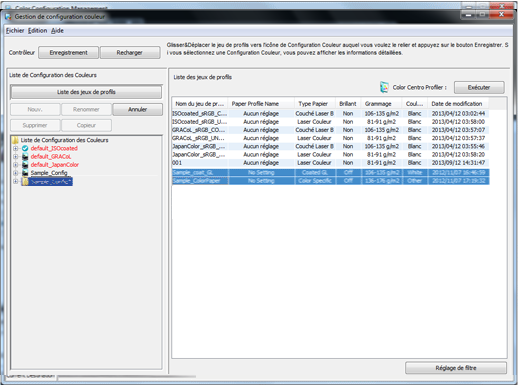Click the Sample_Config configuration icon
The width and height of the screenshot is (518, 385).
click(25, 173)
